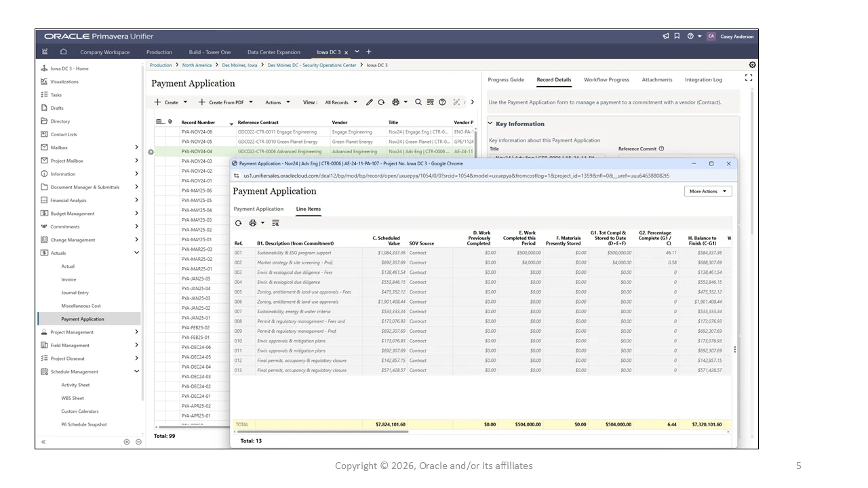Screen dimensions: 868x488
Task: Click the announcements megaphone icon in header
Action: (666, 36)
